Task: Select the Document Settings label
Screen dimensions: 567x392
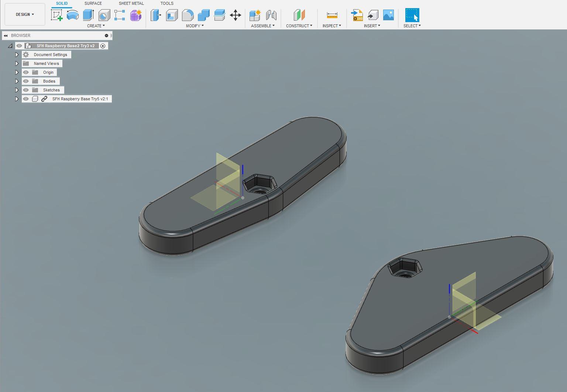Action: pos(51,55)
